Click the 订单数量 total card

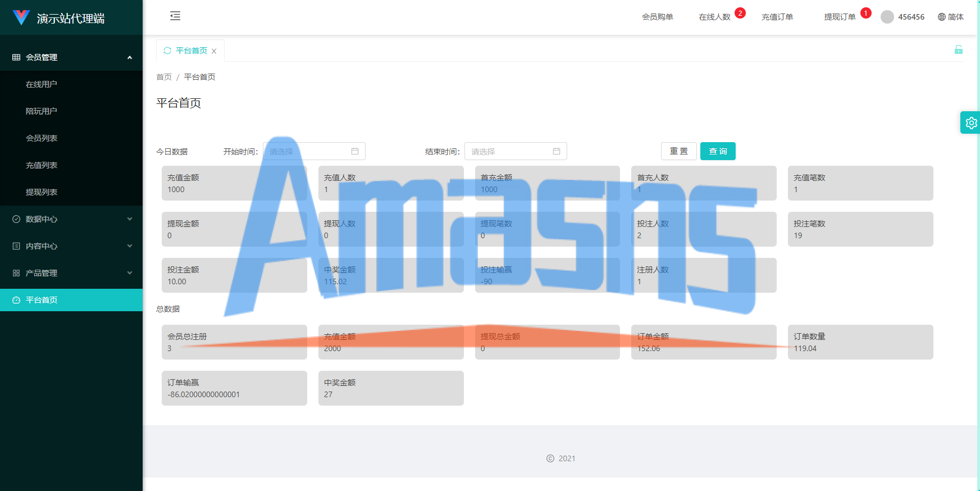point(860,342)
